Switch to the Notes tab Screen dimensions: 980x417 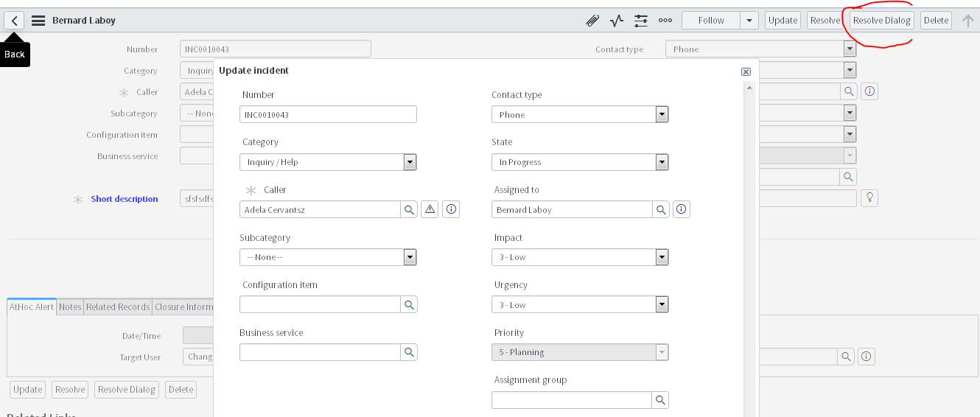click(70, 307)
